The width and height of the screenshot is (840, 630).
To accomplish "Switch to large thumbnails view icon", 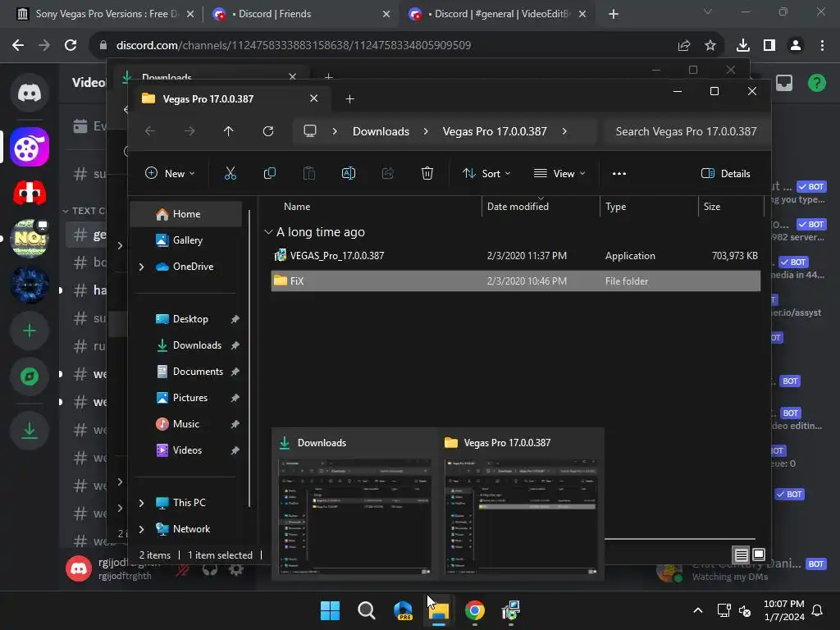I will (x=759, y=555).
